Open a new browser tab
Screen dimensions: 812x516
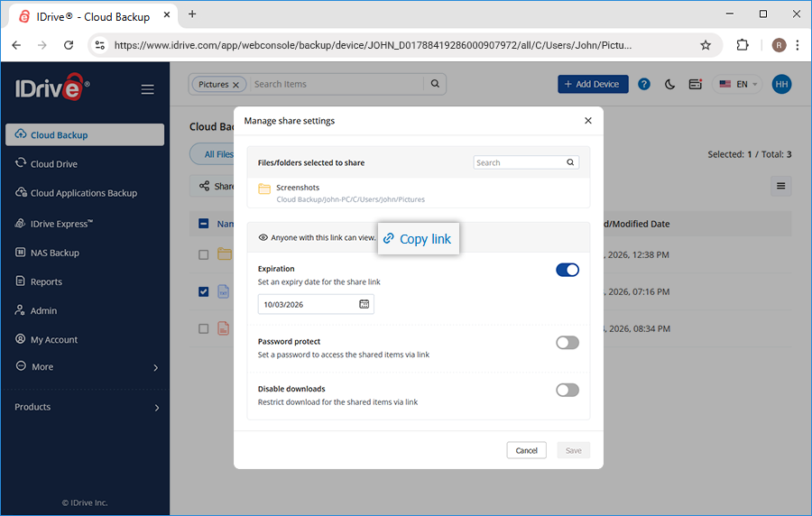tap(192, 14)
